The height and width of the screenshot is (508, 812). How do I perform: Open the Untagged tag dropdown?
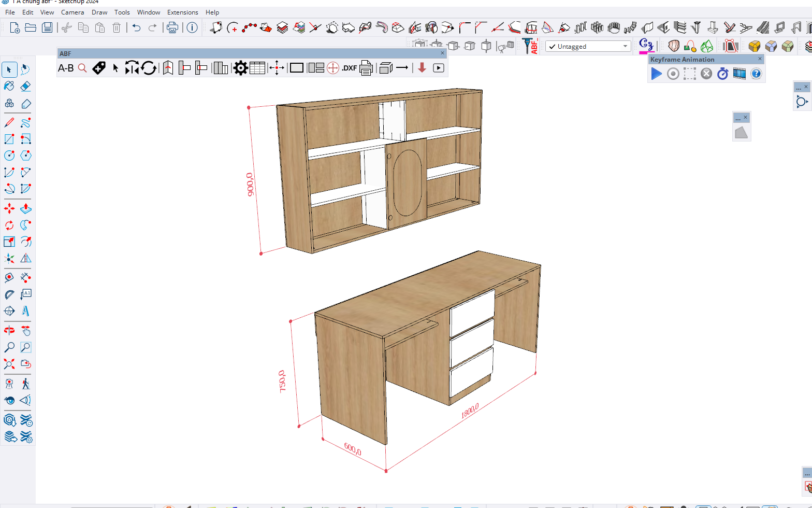588,47
